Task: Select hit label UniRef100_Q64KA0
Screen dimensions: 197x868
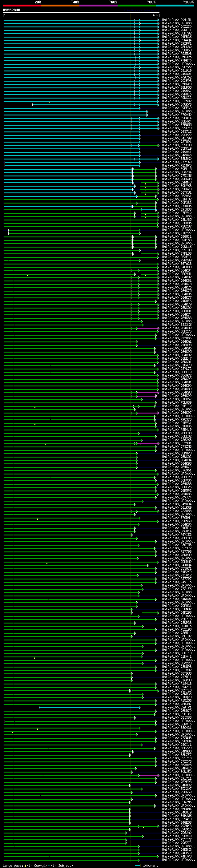Action: (177, 328)
